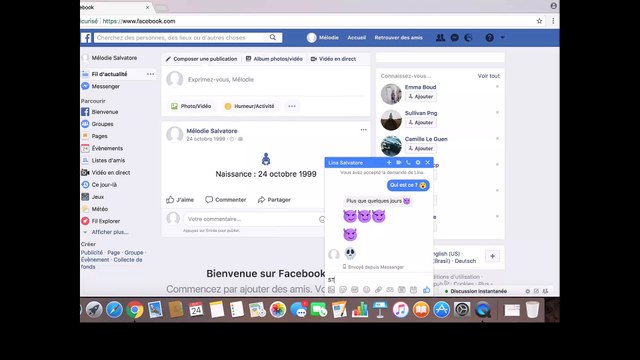Click the search magnifier icon
Screen dimensions: 640x360
[273, 38]
